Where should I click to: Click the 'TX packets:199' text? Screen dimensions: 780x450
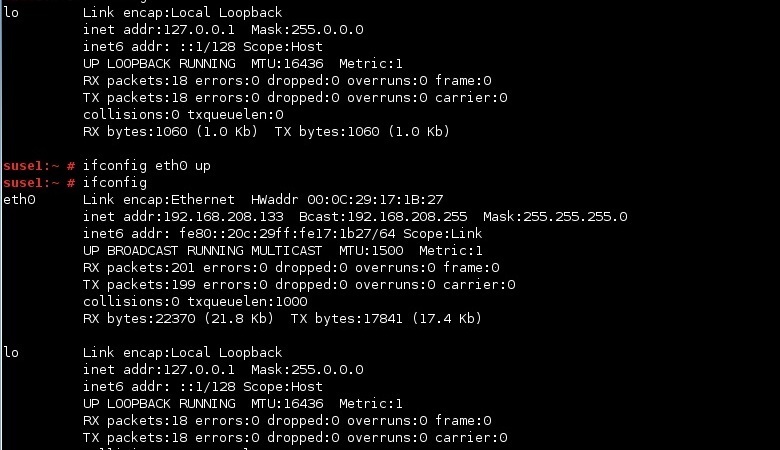[139, 284]
